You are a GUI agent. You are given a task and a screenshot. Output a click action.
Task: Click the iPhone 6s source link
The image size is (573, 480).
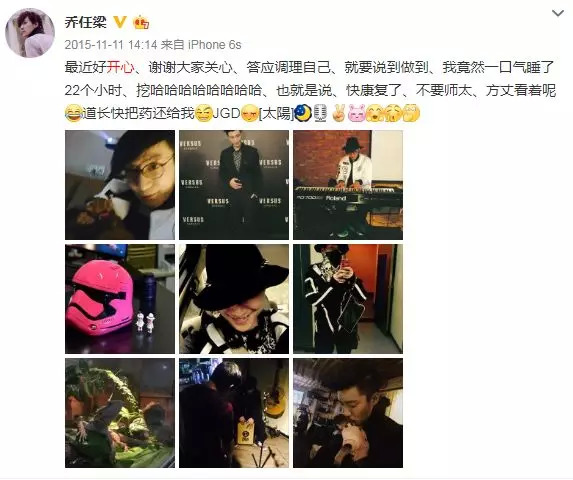(x=215, y=45)
